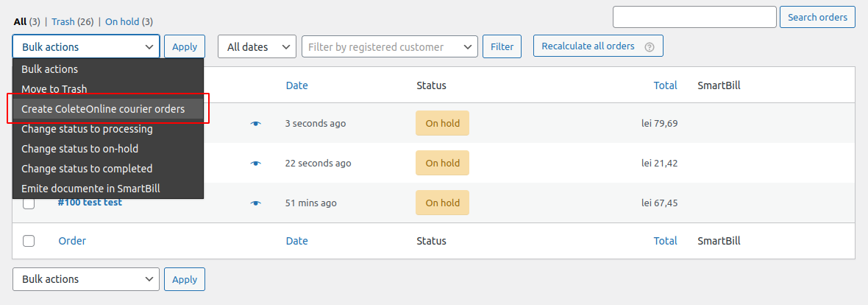
Task: Sort by Total in table footer
Action: coord(665,241)
